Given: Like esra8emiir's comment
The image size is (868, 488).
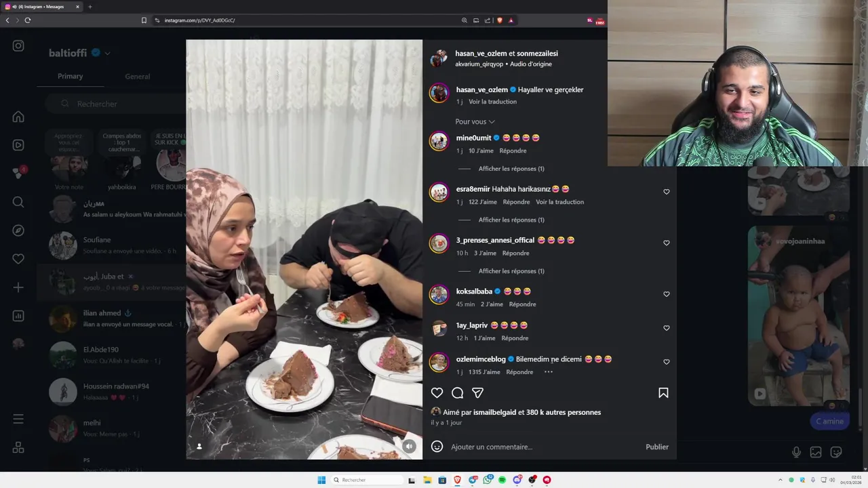Looking at the screenshot, I should coord(666,192).
